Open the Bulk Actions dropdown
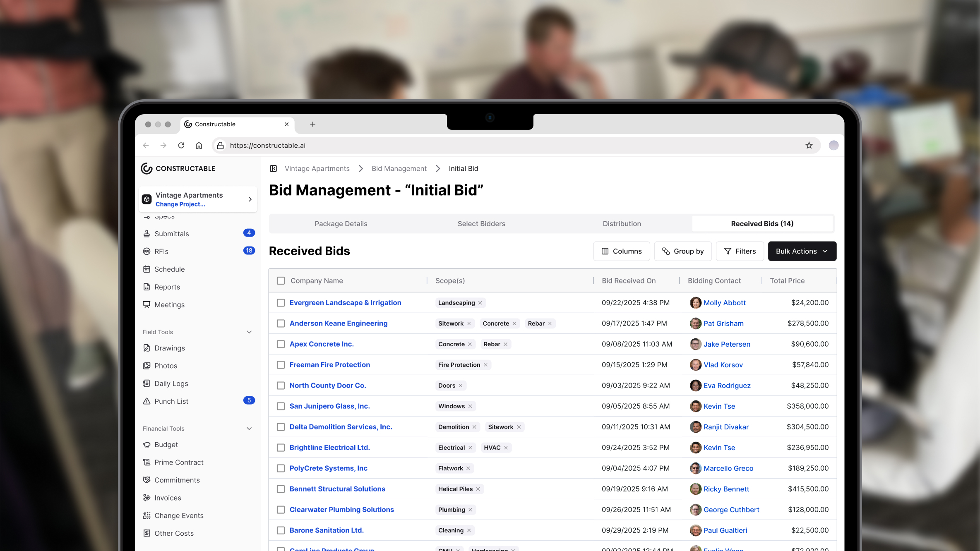The height and width of the screenshot is (551, 980). 801,251
